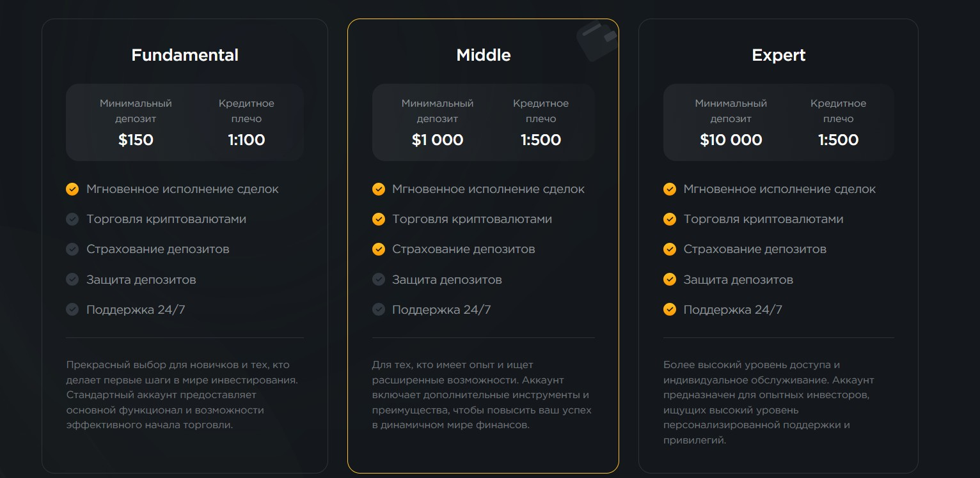Select the Expert plan title
Viewport: 980px width, 478px height.
click(778, 56)
